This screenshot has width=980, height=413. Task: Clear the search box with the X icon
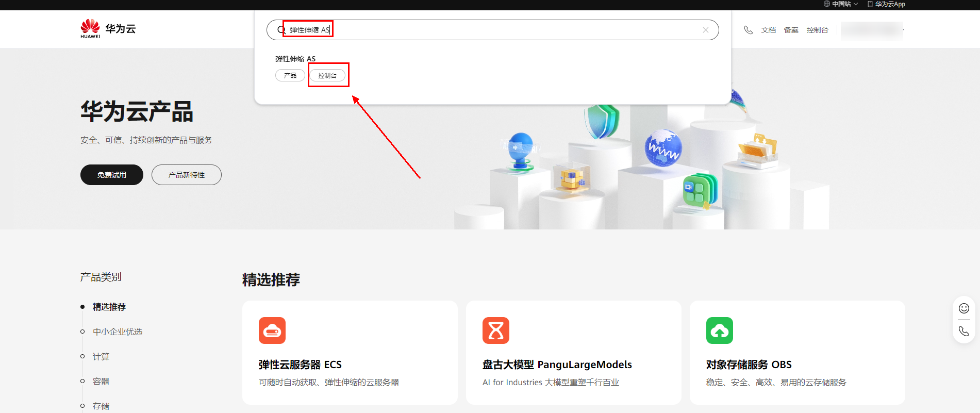pyautogui.click(x=706, y=30)
